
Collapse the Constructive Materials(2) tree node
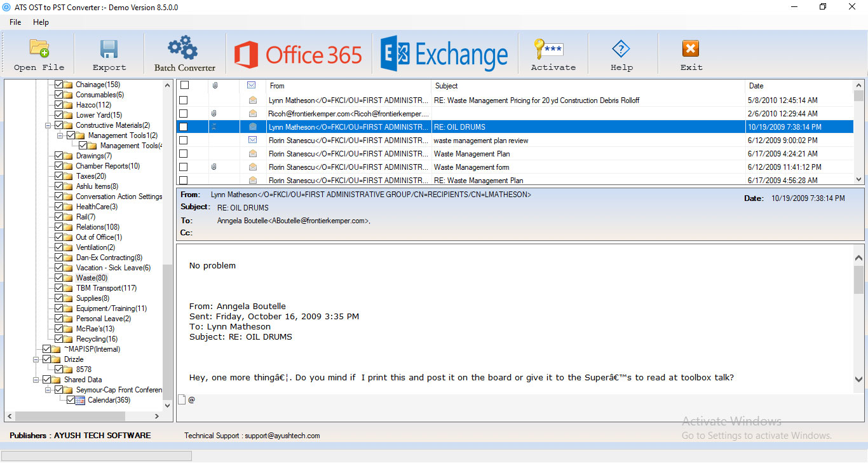[48, 125]
